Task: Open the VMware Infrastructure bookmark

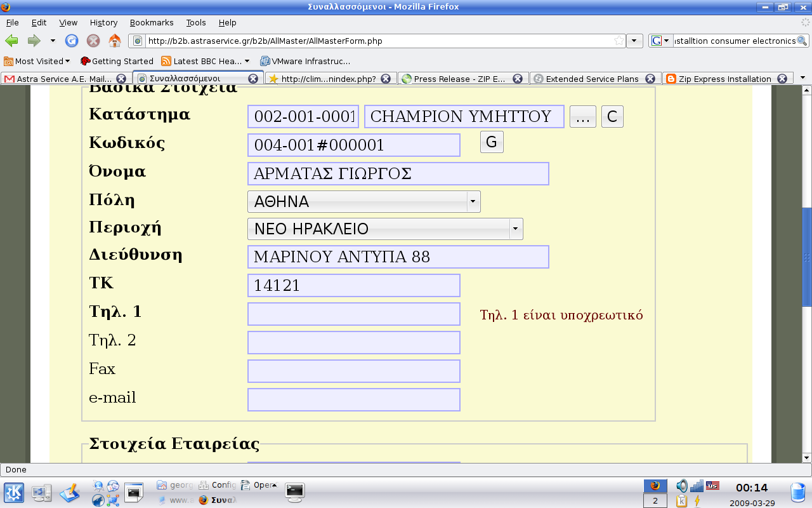Action: point(305,61)
